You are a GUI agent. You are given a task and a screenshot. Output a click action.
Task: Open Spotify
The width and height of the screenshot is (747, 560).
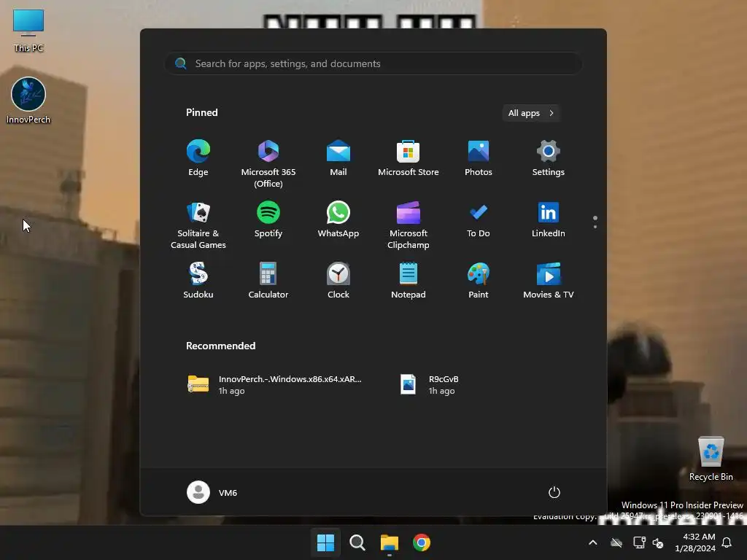[x=268, y=220]
